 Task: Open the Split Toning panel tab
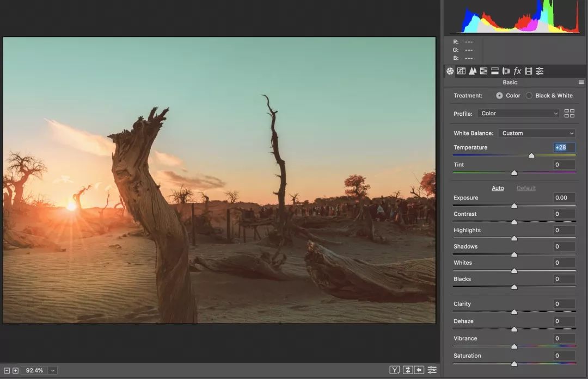(495, 71)
